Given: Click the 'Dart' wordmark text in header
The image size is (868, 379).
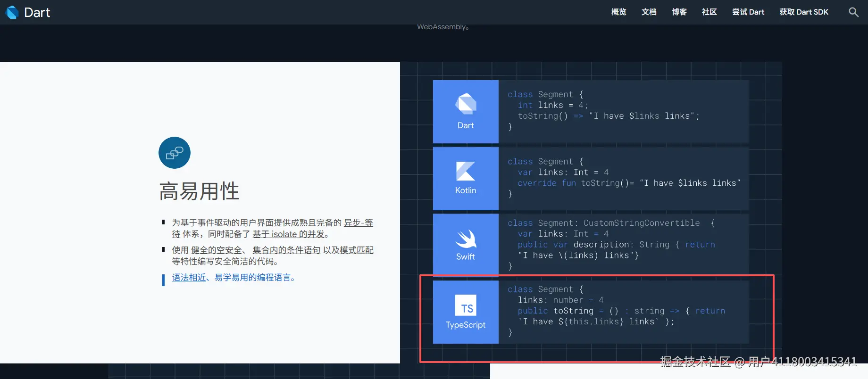Looking at the screenshot, I should [37, 13].
